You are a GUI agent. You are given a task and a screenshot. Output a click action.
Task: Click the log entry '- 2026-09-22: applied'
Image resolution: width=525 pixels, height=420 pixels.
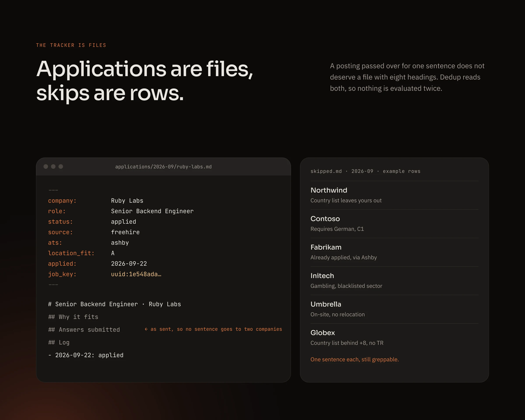point(86,355)
